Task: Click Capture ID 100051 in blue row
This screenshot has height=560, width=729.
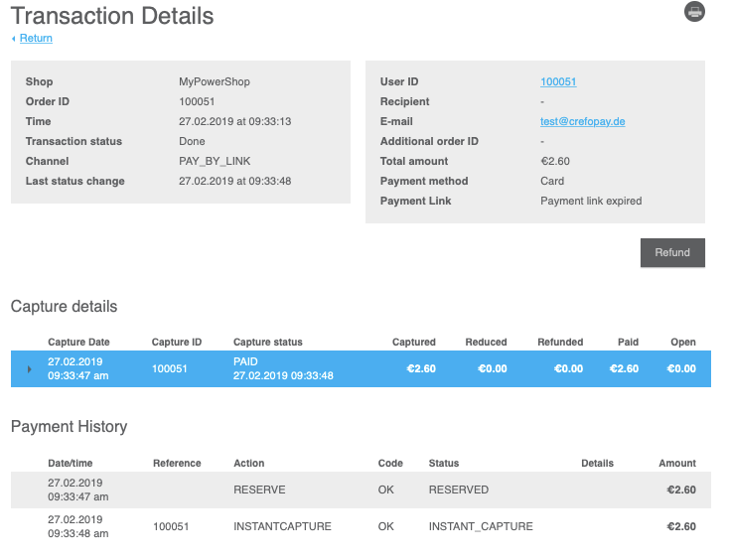Action: pyautogui.click(x=169, y=369)
